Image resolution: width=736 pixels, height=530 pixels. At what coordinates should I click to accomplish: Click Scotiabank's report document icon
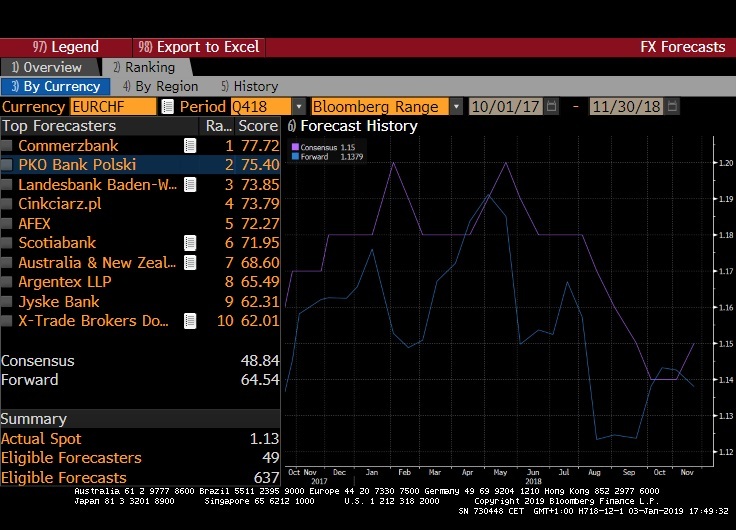190,243
